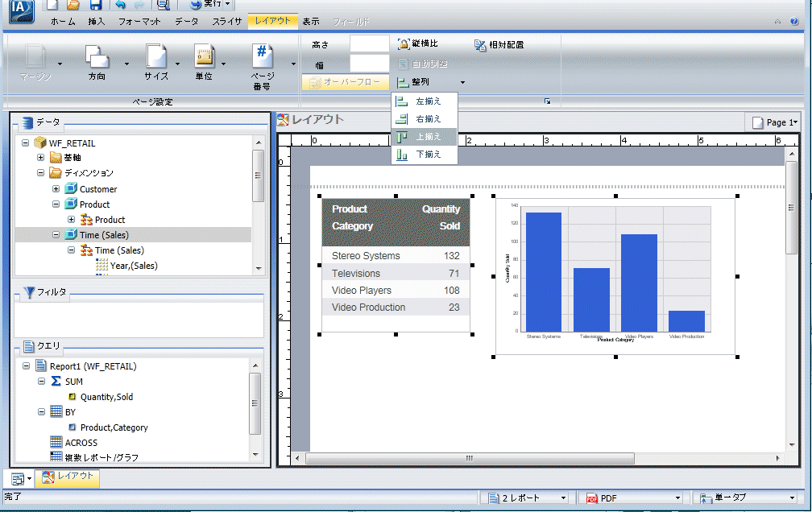Screen dimensions: 812x512
Task: Click the Stereo Systems report cell
Action: pyautogui.click(x=366, y=256)
